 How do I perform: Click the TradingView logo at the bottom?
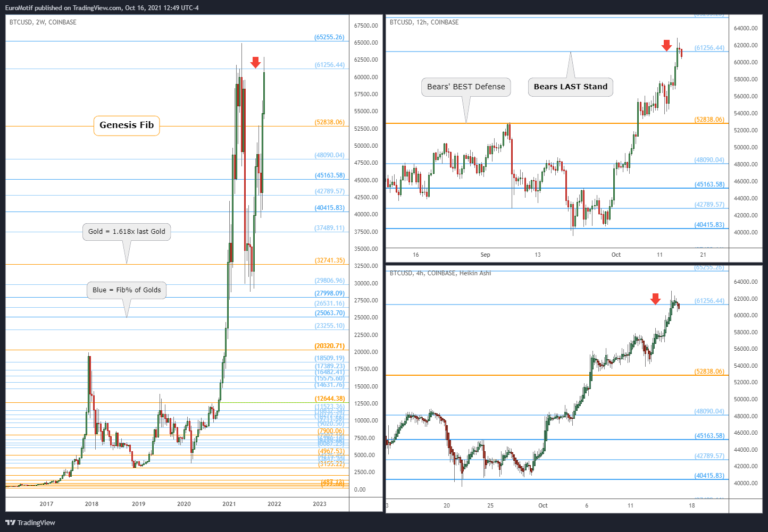pos(30,522)
